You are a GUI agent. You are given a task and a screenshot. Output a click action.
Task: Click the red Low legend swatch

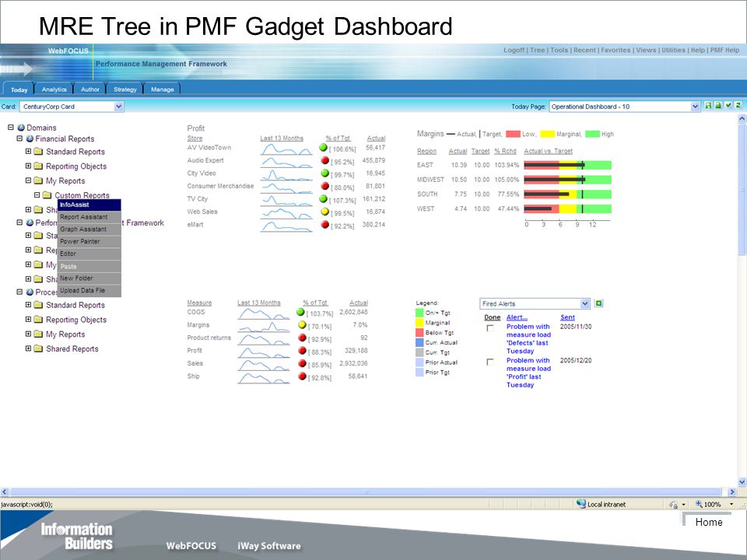click(x=513, y=134)
